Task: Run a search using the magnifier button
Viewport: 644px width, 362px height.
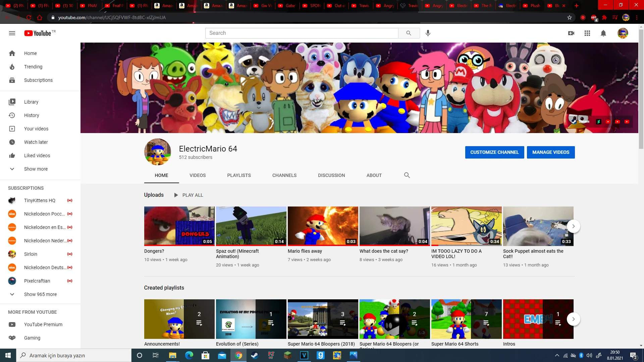Action: (x=409, y=33)
